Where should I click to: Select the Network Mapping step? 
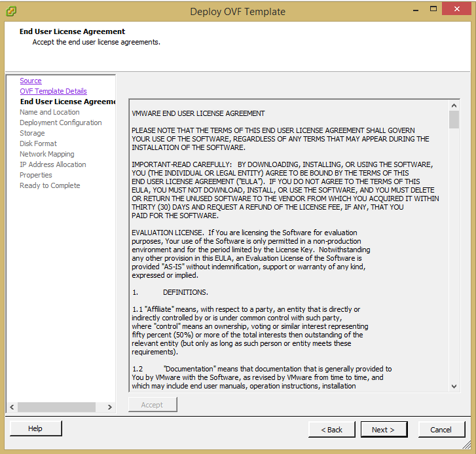tap(46, 154)
